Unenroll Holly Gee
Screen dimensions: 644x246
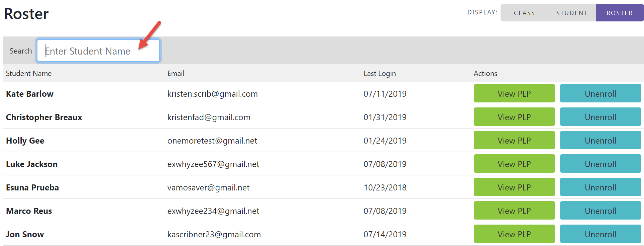(600, 140)
